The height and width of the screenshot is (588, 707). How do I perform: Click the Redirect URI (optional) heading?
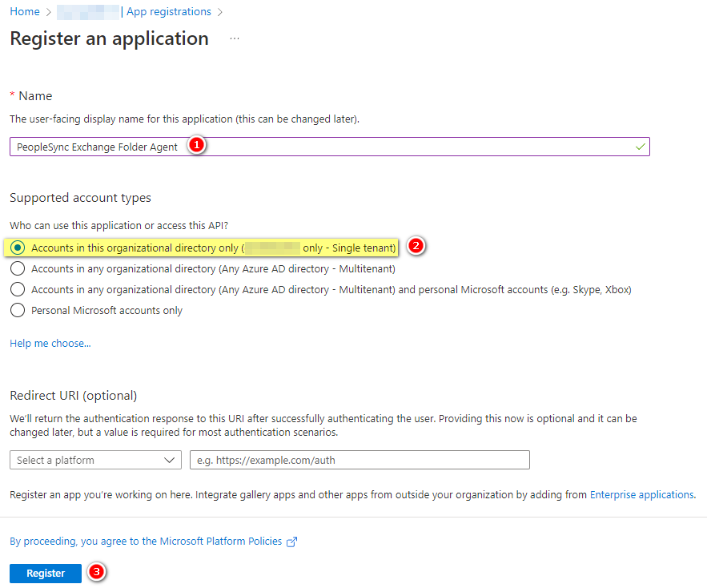coord(74,395)
